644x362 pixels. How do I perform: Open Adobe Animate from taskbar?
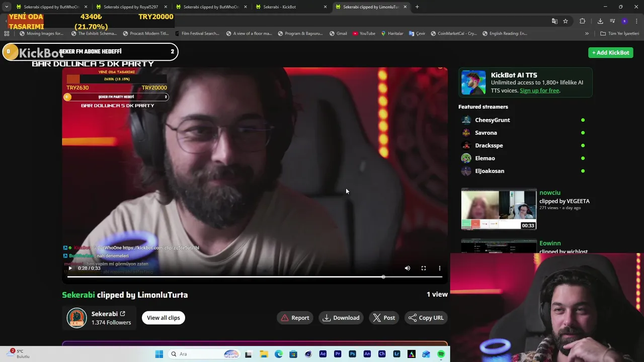(x=367, y=354)
